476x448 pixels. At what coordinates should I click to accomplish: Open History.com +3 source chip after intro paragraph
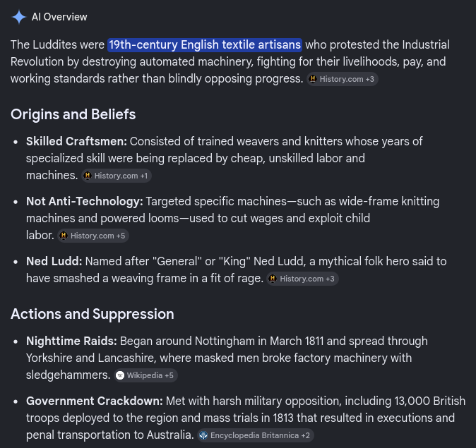pyautogui.click(x=342, y=79)
